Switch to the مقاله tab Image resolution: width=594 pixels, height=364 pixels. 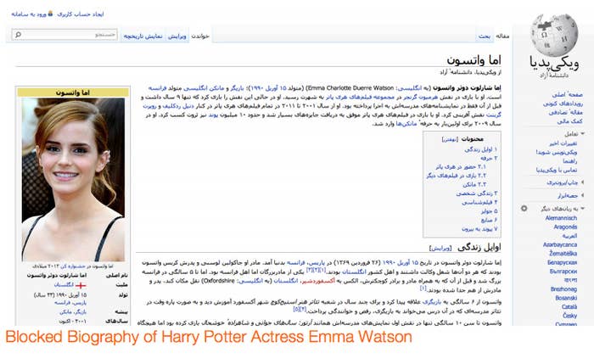502,36
